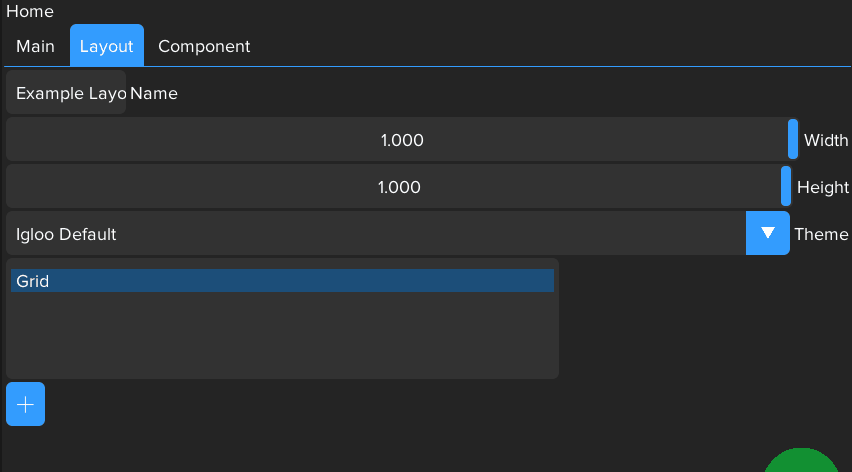Image resolution: width=852 pixels, height=472 pixels.
Task: Expand the Theme dropdown arrow
Action: [x=767, y=233]
